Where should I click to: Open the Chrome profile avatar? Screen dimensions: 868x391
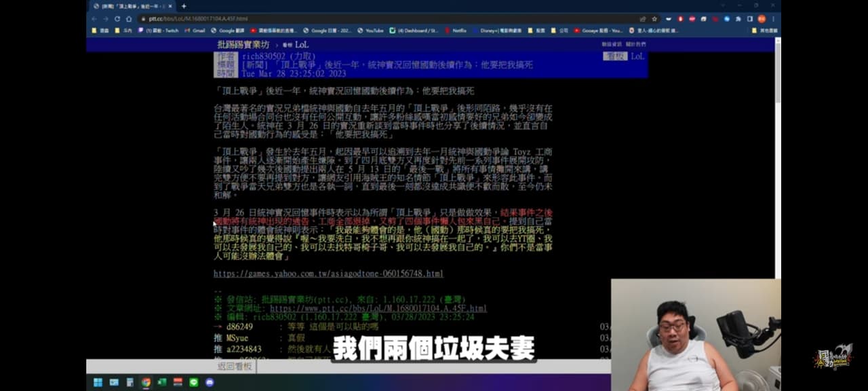(762, 19)
